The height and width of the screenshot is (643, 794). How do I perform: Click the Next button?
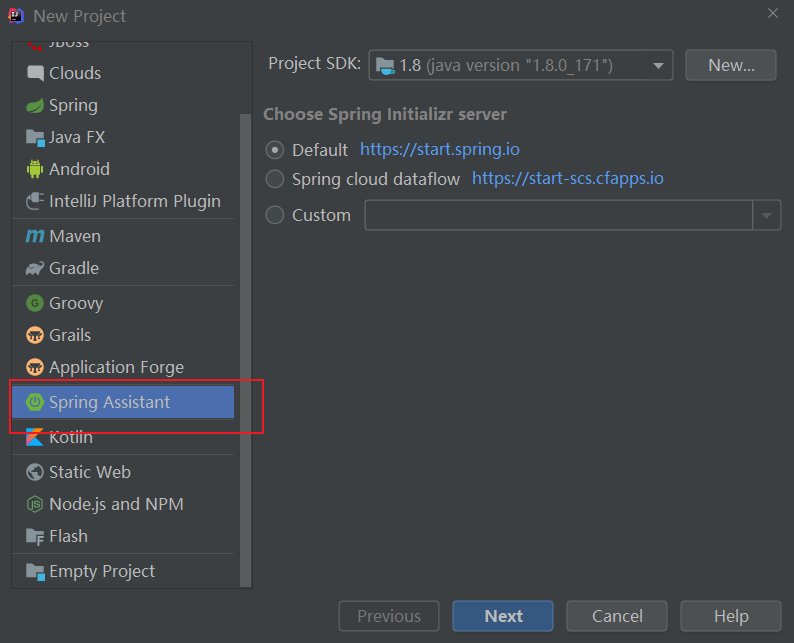click(502, 616)
